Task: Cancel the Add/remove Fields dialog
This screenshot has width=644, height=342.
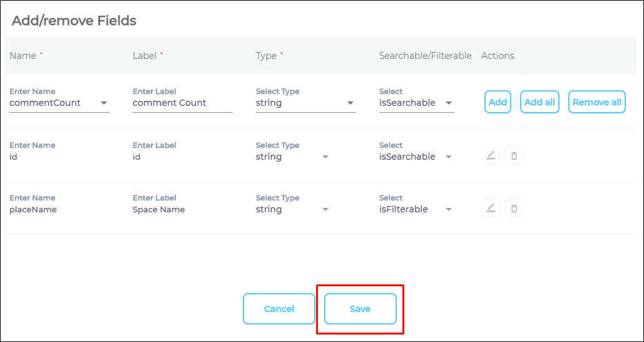Action: [x=279, y=309]
